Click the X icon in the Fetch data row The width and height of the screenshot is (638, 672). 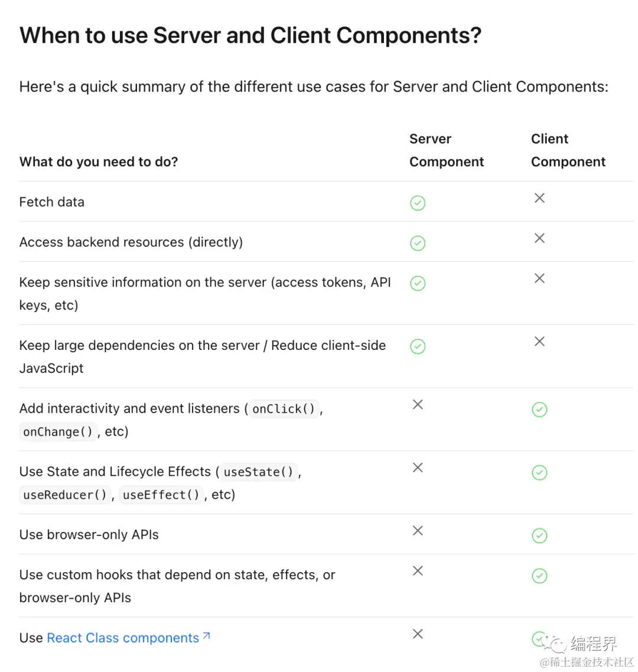point(539,197)
